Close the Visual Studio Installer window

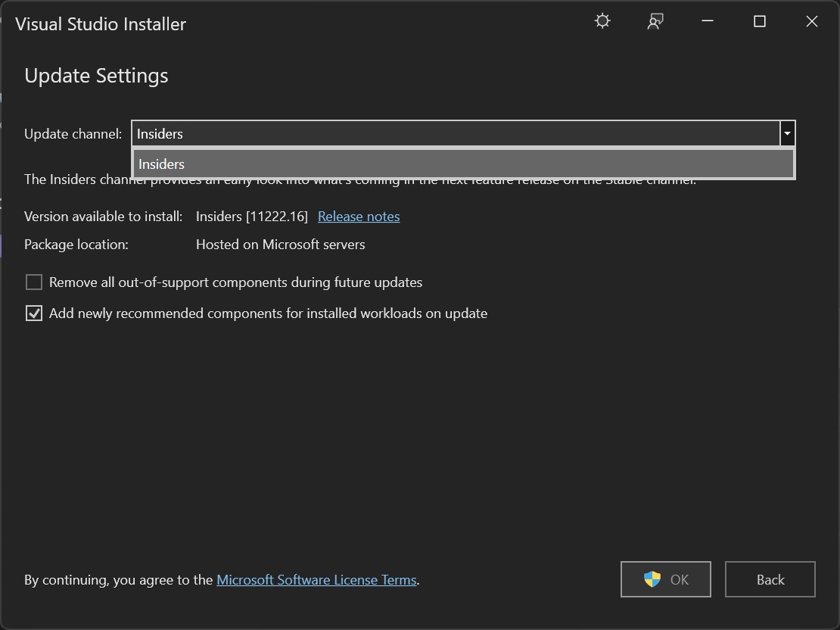click(x=811, y=21)
